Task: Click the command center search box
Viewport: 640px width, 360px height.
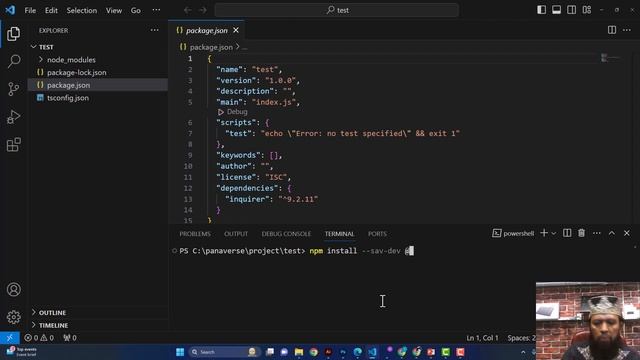Action: [x=337, y=10]
